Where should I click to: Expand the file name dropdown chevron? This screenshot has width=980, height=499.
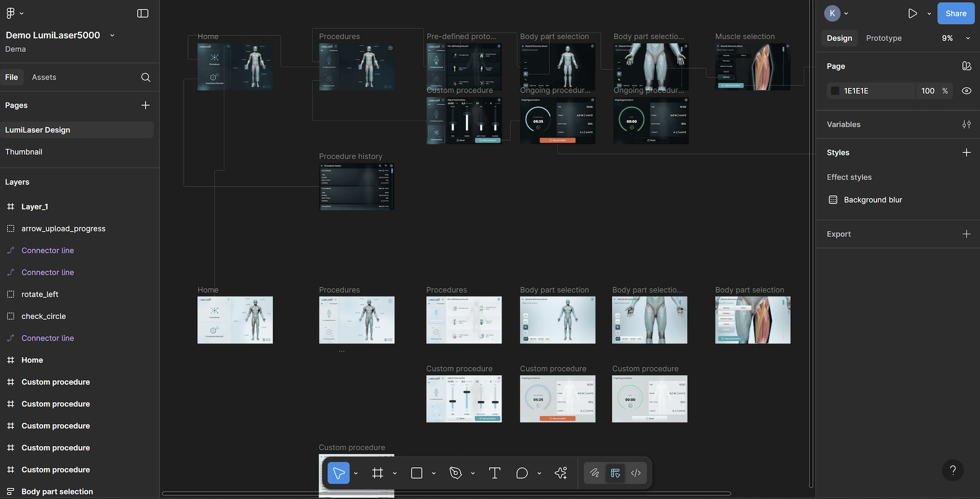coord(112,35)
